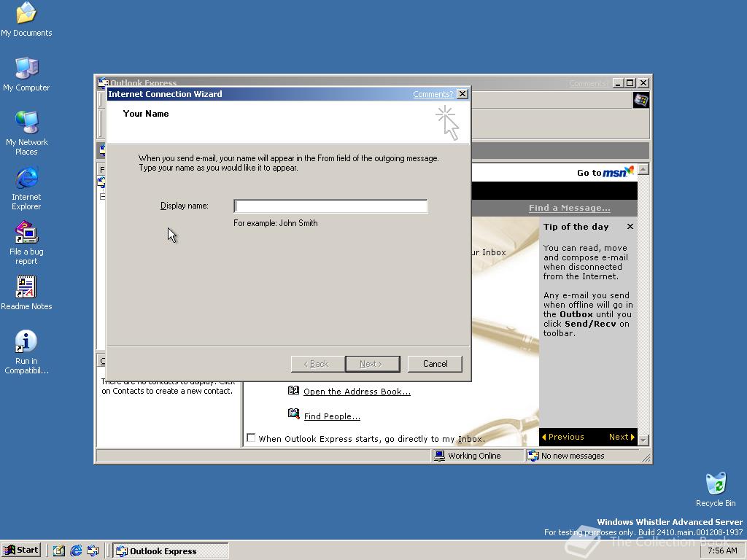Click the taskbar clock showing 7:56 AM

[722, 551]
